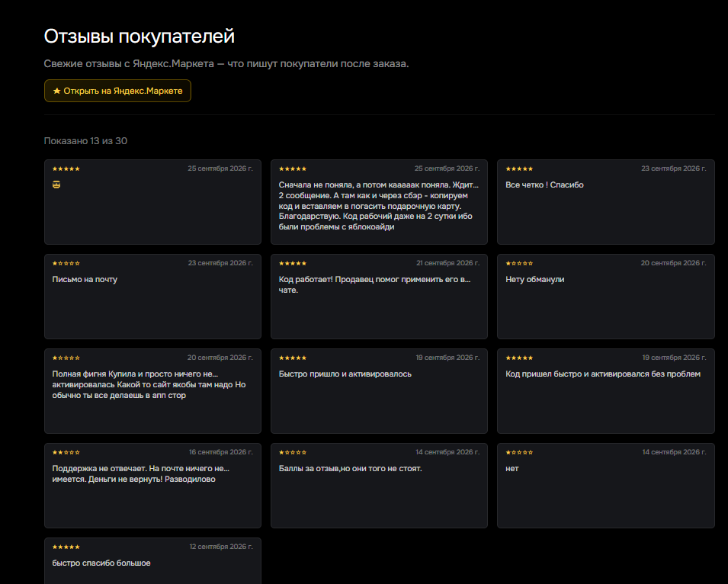
Task: Click the date on the 'Нету обманули' review
Action: click(x=674, y=263)
